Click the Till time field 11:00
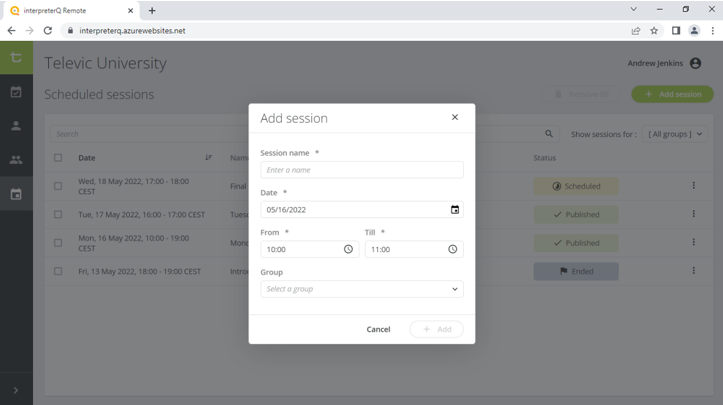Screen dimensions: 723x405 click(x=414, y=249)
